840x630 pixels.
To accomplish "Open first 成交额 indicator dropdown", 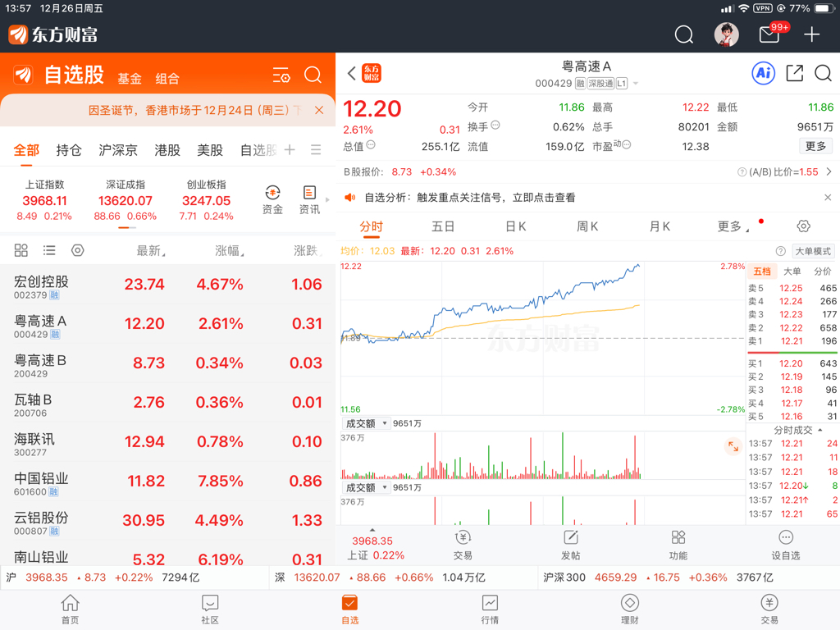I will coord(367,424).
